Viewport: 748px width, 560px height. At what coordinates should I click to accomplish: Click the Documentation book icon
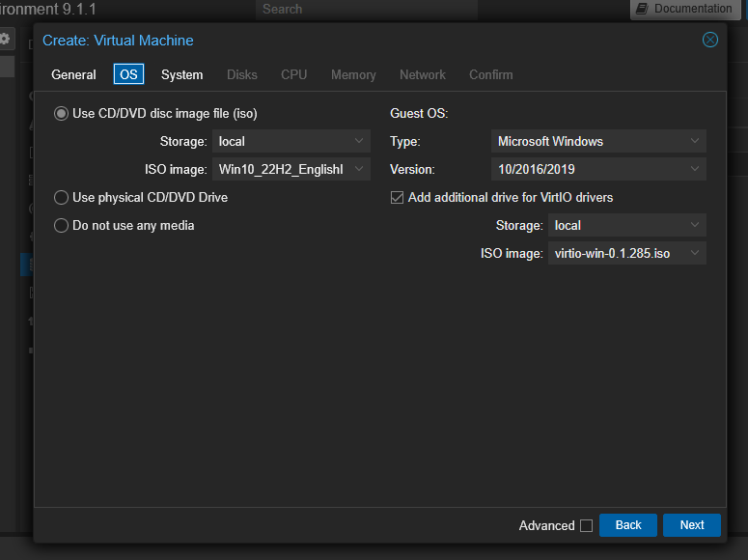click(x=642, y=9)
